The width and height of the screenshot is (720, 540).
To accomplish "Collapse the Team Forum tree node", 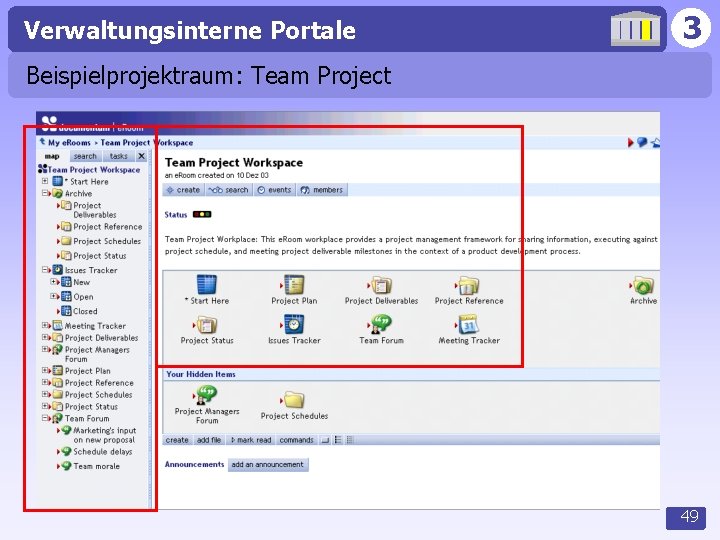I will click(45, 418).
